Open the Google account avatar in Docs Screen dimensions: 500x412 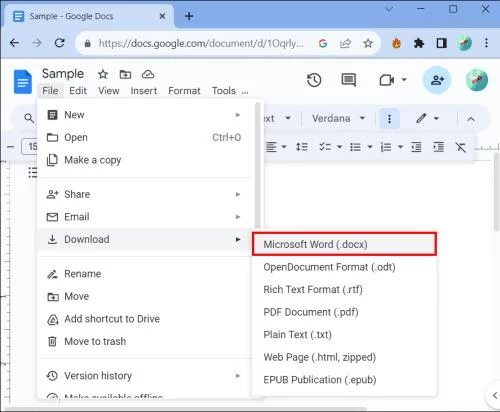click(477, 80)
